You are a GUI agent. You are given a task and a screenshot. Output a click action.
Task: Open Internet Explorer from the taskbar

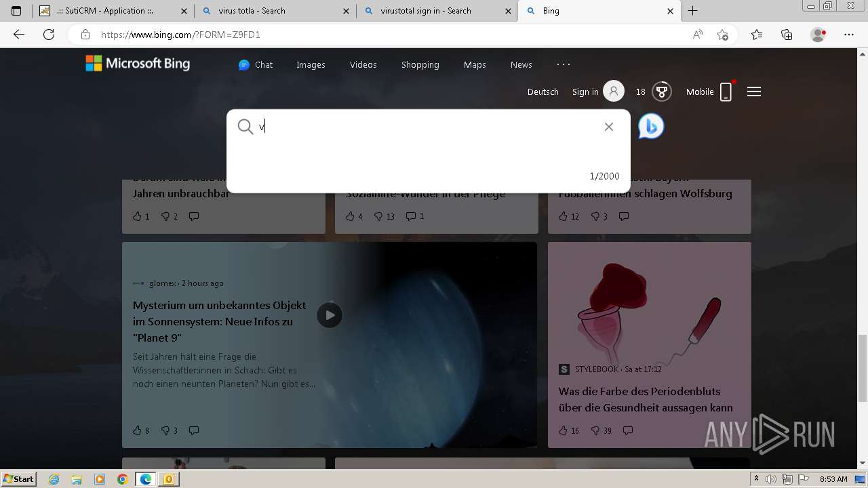pyautogui.click(x=54, y=479)
